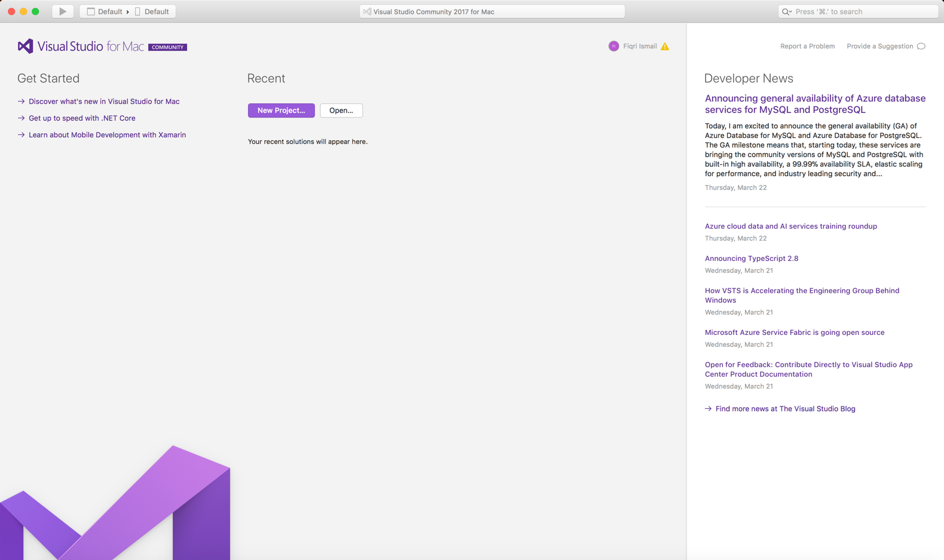Click the yellow minimize window button
Image resolution: width=944 pixels, height=560 pixels.
[23, 11]
